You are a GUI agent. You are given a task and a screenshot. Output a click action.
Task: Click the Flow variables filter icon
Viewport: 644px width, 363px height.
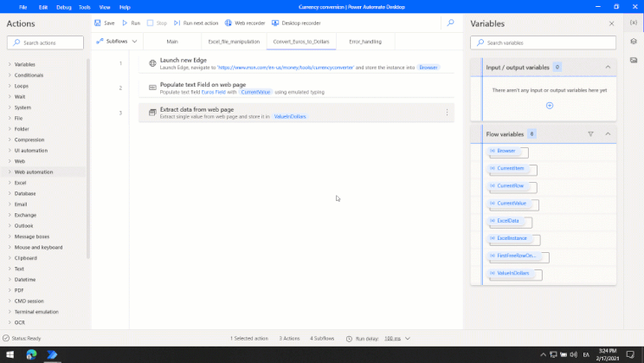(590, 134)
